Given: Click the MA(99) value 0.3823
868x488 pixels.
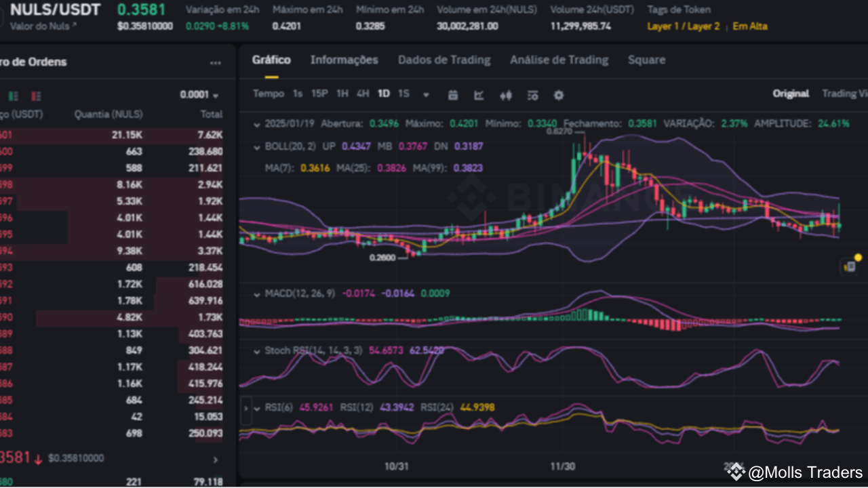Looking at the screenshot, I should 467,168.
